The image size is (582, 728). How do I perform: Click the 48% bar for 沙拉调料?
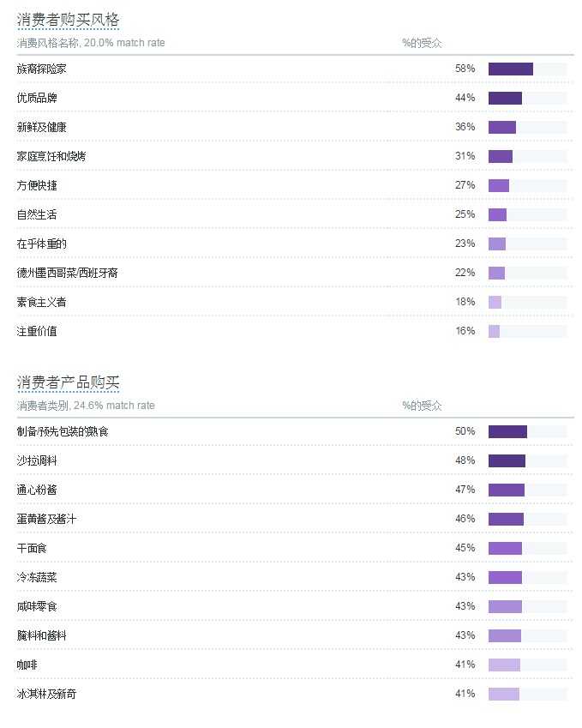[x=507, y=460]
